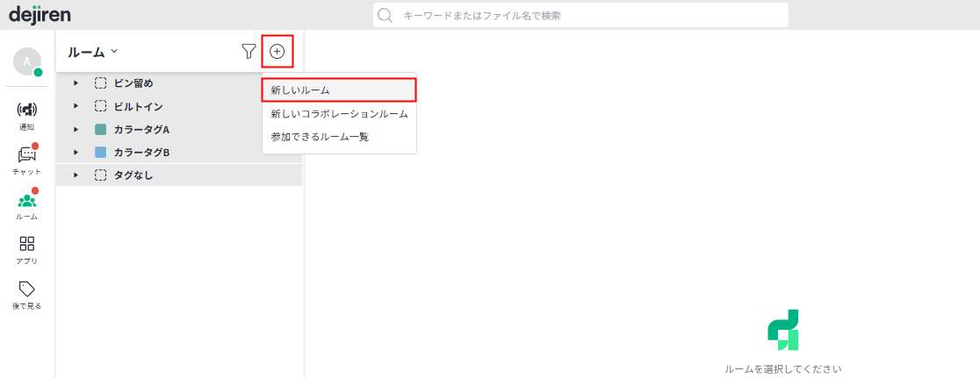980x378 pixels.
Task: Click the plus circle add-room icon
Action: click(277, 52)
